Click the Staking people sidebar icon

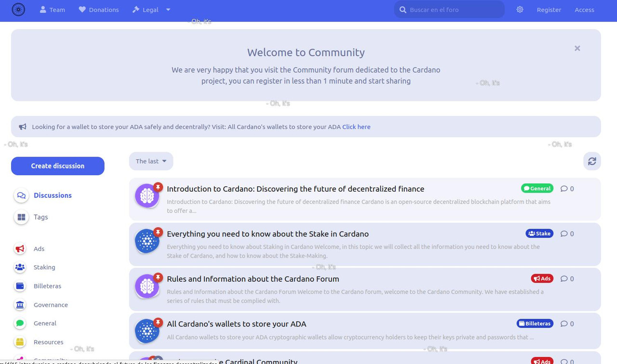point(20,267)
